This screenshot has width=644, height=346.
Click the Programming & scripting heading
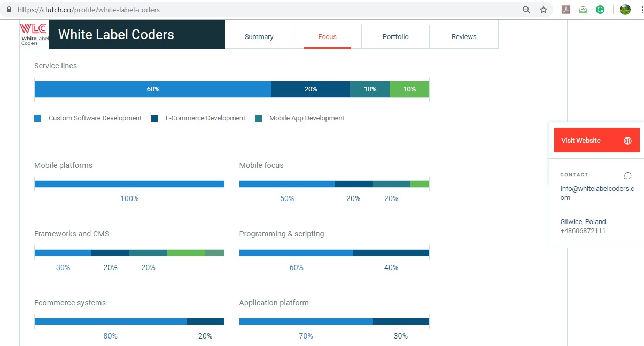[x=282, y=234]
